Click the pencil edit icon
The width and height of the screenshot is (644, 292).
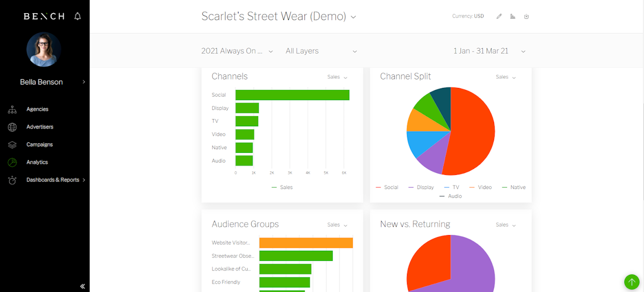tap(499, 16)
